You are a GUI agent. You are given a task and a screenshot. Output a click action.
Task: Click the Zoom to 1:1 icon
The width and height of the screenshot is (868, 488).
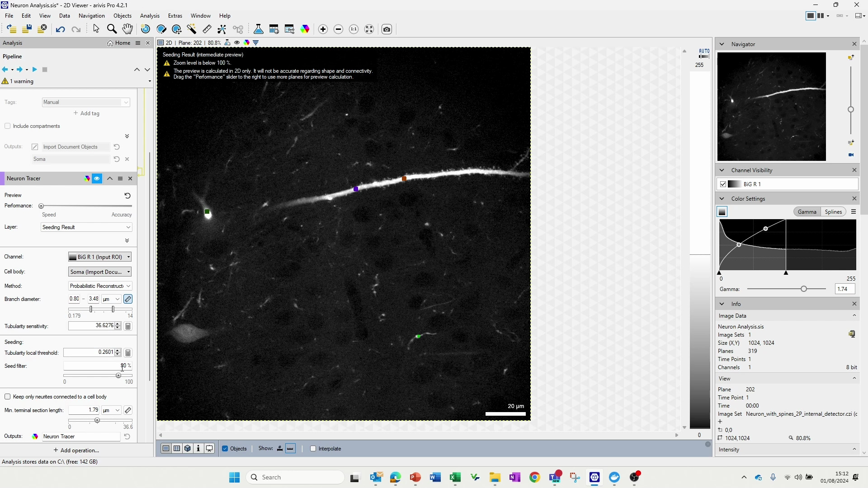(x=354, y=29)
